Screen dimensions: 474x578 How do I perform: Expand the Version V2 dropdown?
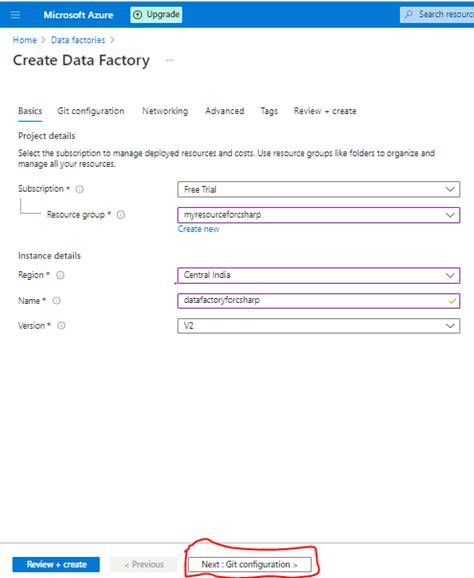tap(318, 326)
